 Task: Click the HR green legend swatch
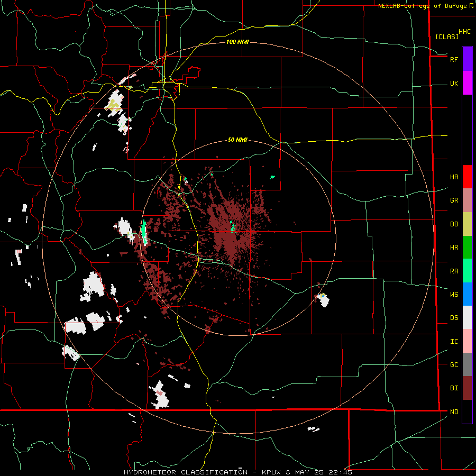click(x=467, y=247)
